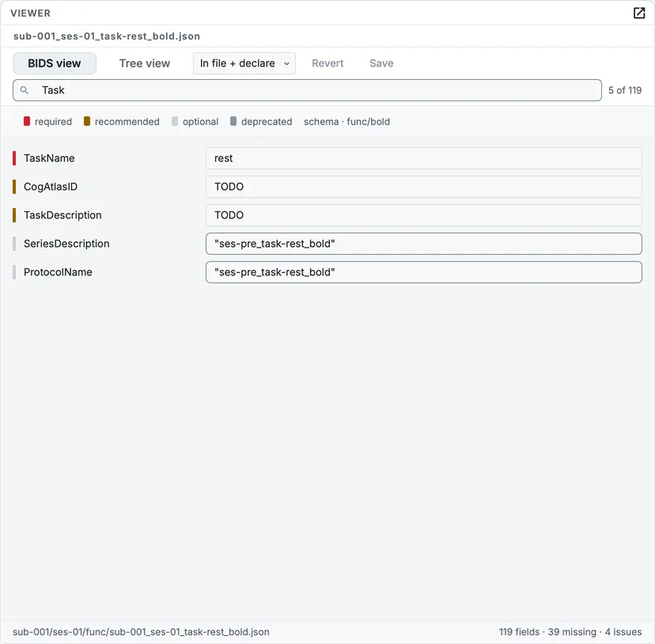Click the Revert button
This screenshot has width=655, height=644.
coord(327,63)
